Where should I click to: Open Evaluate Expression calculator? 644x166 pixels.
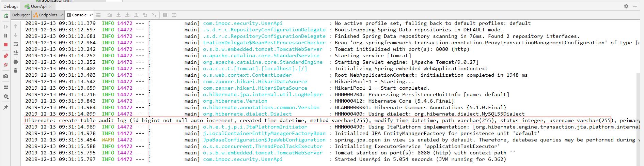tap(165, 15)
